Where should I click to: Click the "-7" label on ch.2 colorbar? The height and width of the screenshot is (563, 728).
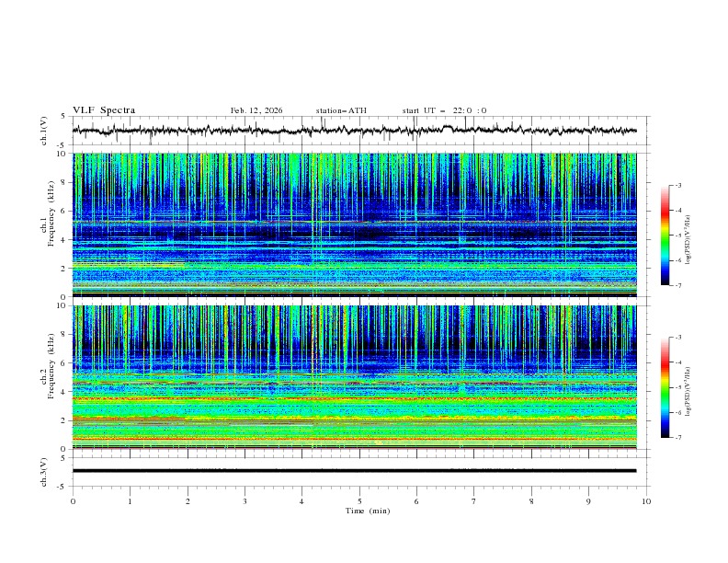point(678,438)
